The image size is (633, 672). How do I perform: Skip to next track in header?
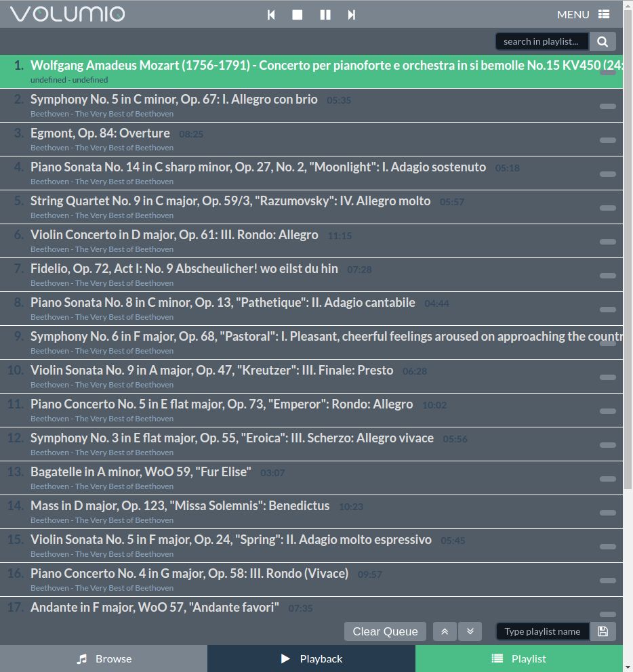(x=352, y=15)
